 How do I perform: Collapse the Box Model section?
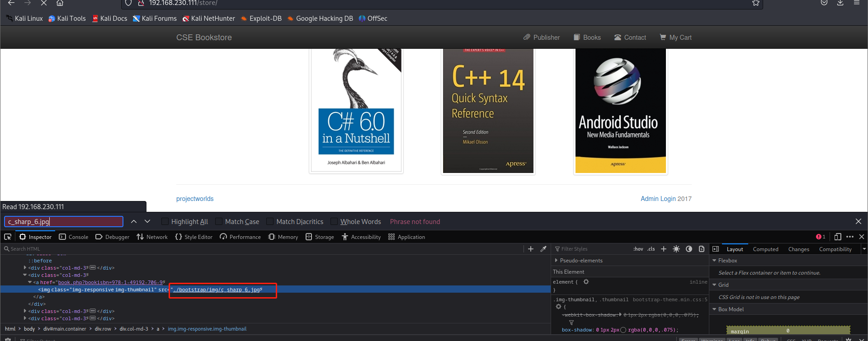coord(714,309)
